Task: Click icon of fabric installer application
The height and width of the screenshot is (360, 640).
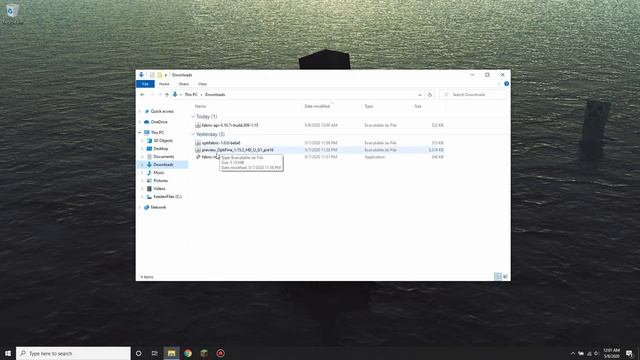Action: click(x=198, y=157)
